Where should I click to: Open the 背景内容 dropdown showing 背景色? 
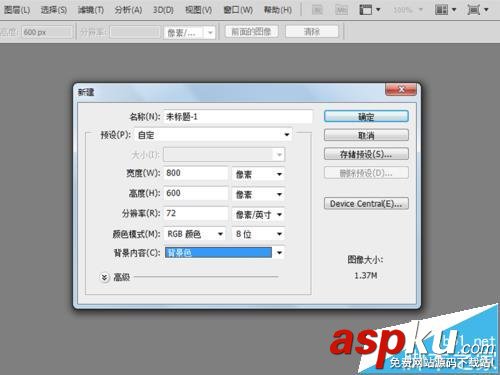click(x=224, y=253)
